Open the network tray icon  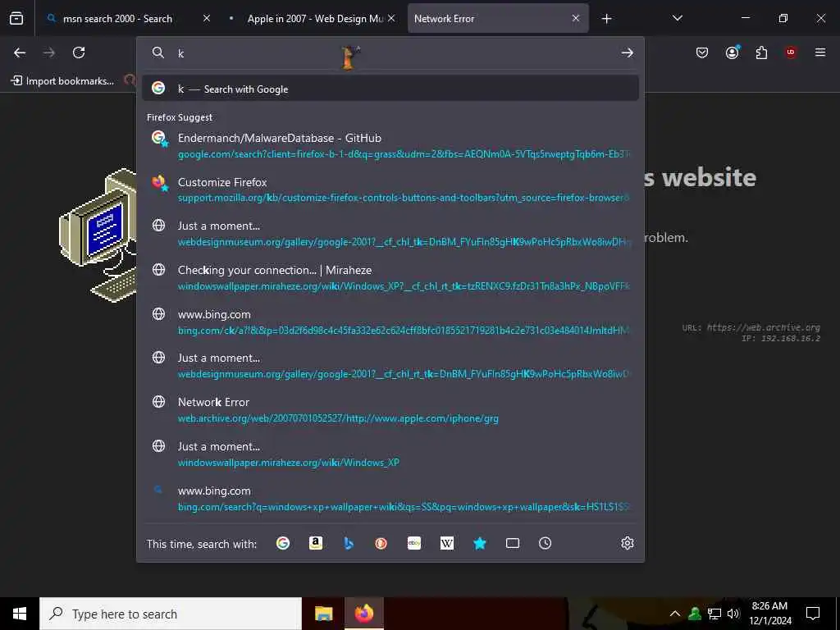[714, 614]
